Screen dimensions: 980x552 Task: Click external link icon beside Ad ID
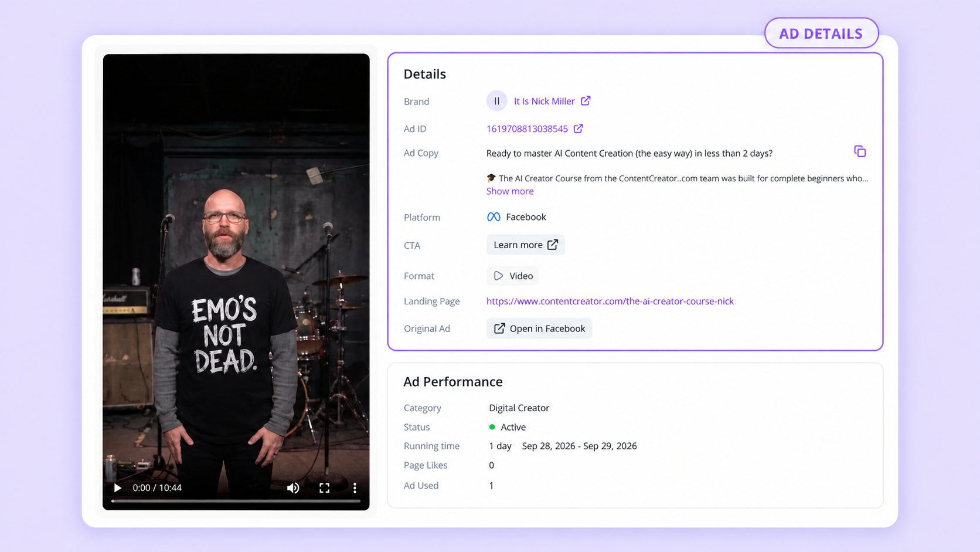tap(579, 128)
